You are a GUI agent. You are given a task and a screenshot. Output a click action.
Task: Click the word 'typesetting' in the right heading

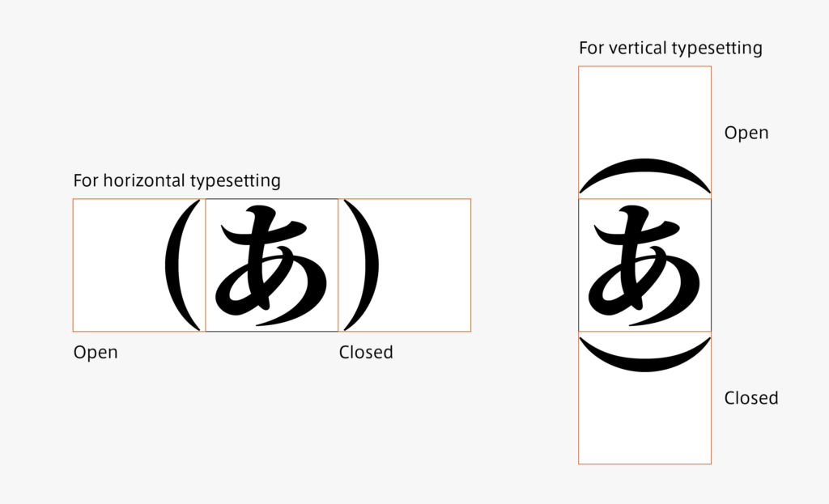717,49
